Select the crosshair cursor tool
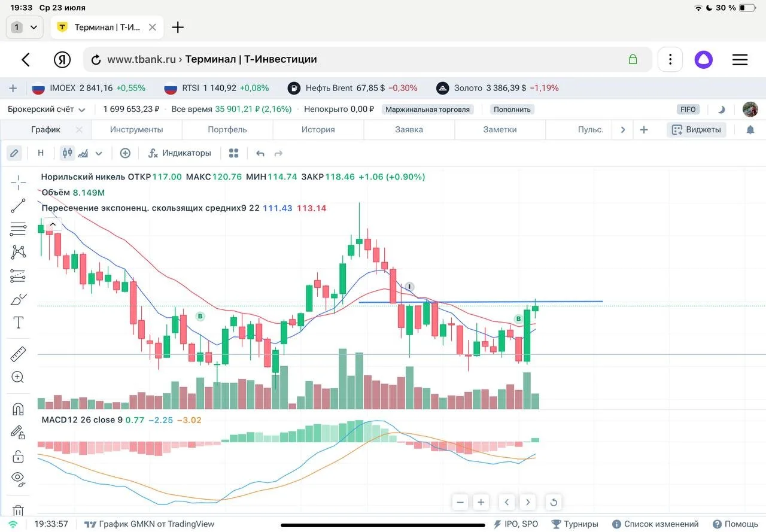 (x=18, y=183)
